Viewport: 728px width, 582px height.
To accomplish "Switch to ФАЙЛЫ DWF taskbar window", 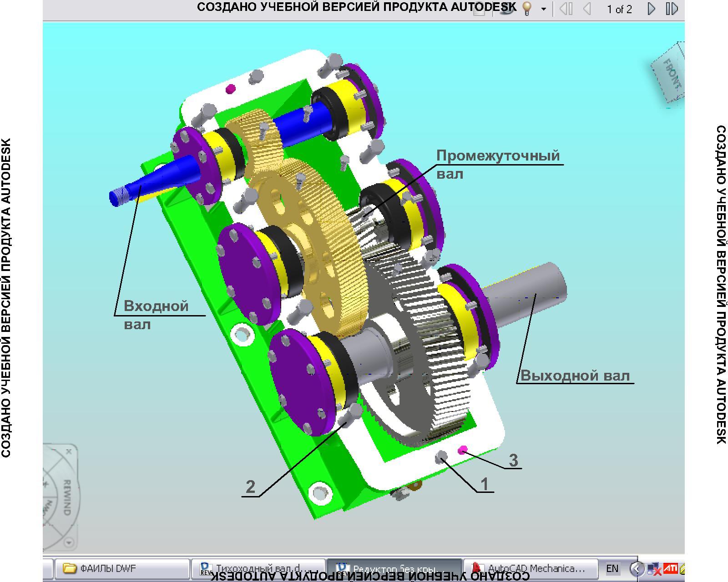I will 121,568.
